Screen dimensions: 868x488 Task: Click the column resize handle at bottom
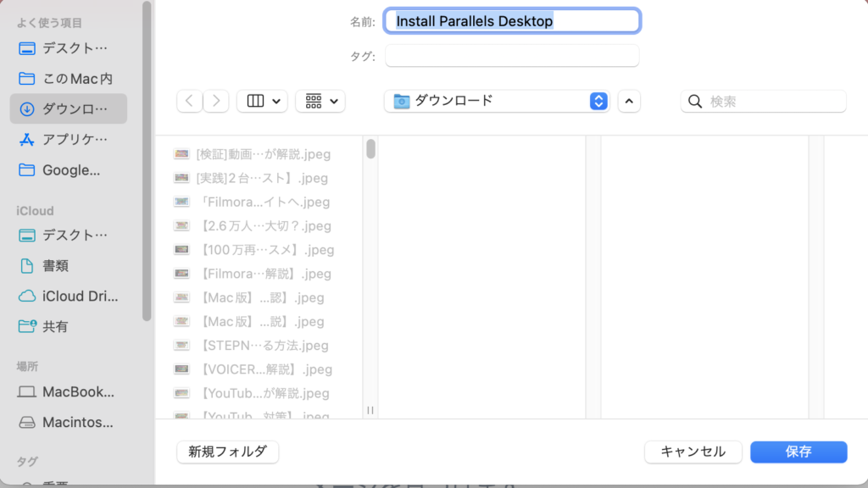point(370,410)
